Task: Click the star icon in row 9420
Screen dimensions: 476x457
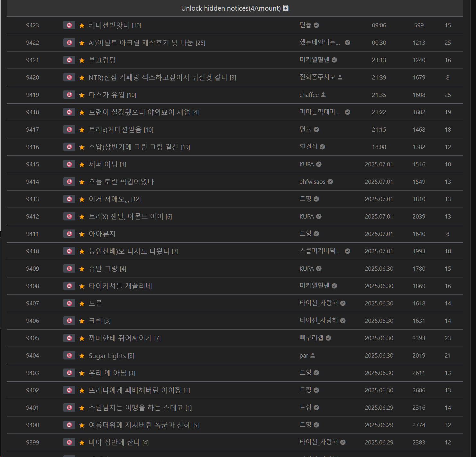Action: [x=82, y=78]
